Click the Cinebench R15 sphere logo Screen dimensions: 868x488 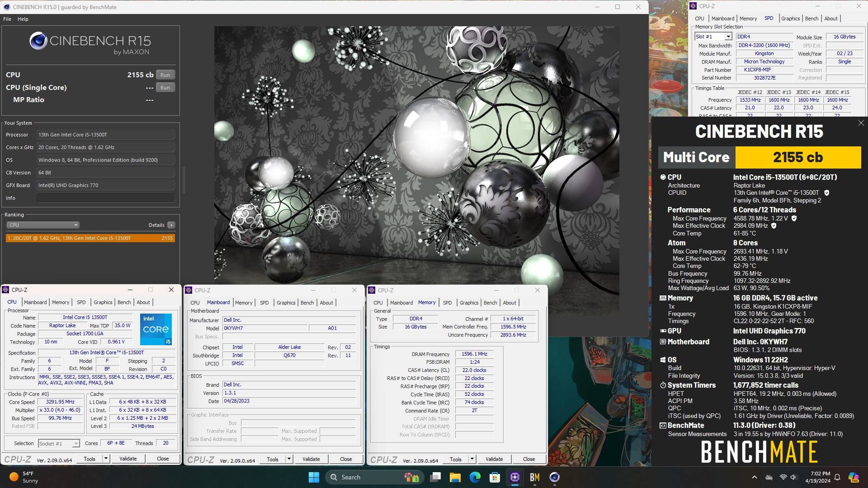tap(38, 41)
